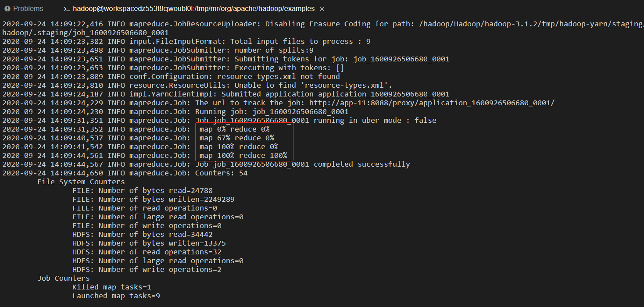Image resolution: width=644 pixels, height=307 pixels.
Task: Click the 'HDFS: Number of bytes written=13375' line
Action: [149, 243]
